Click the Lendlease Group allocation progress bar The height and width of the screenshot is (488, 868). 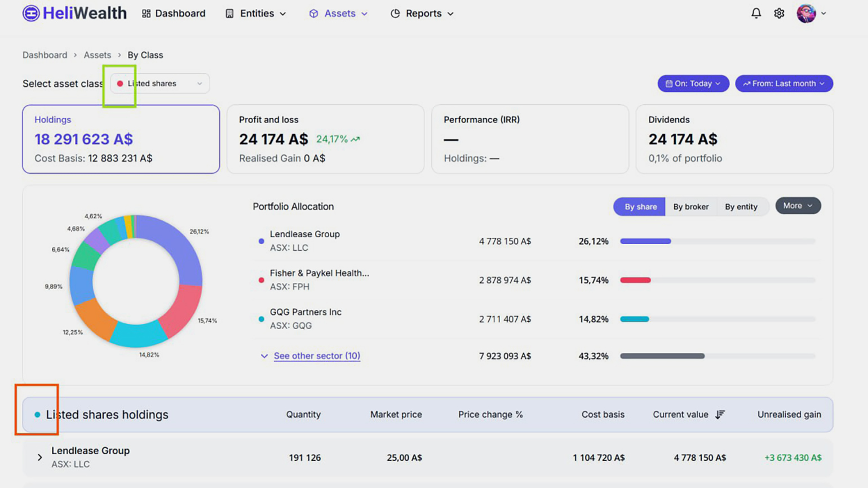click(x=717, y=241)
